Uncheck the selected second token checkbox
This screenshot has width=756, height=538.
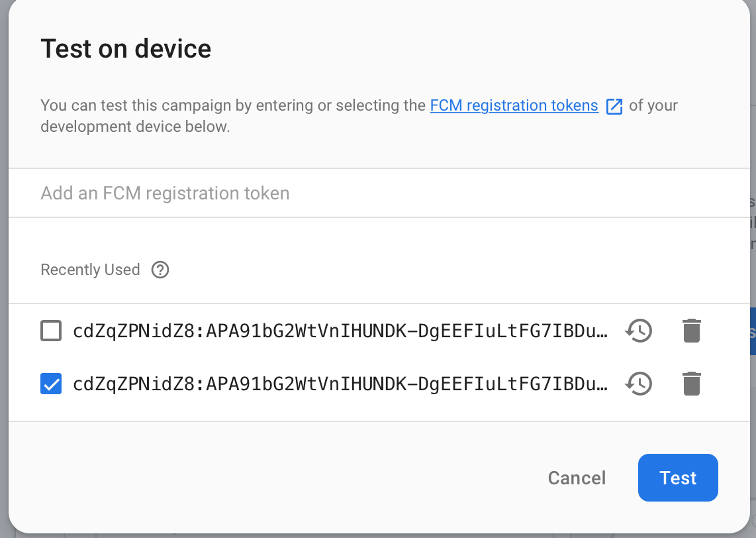click(x=51, y=384)
